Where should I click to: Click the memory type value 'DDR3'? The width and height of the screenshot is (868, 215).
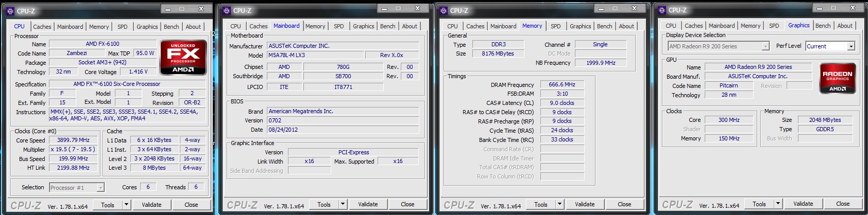(x=499, y=44)
